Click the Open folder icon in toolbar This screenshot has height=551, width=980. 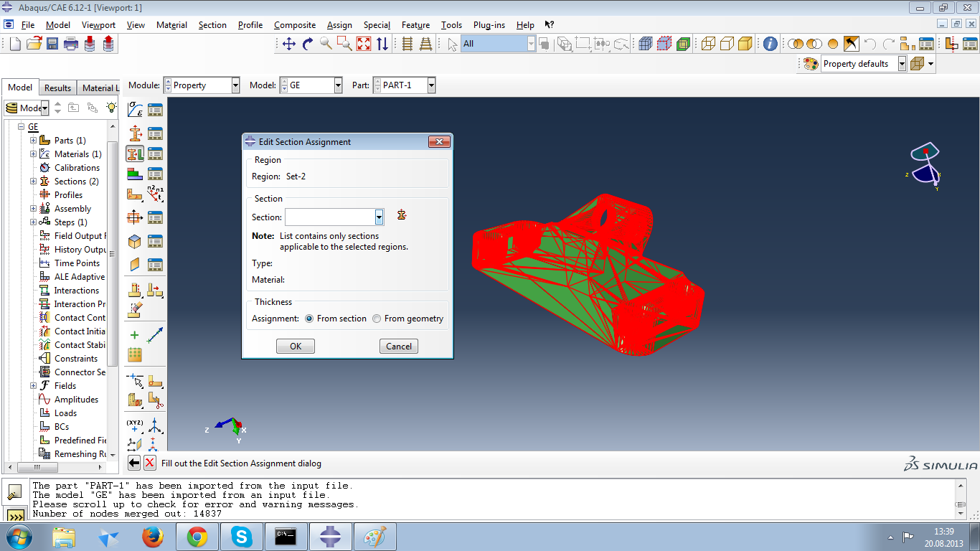(x=34, y=44)
